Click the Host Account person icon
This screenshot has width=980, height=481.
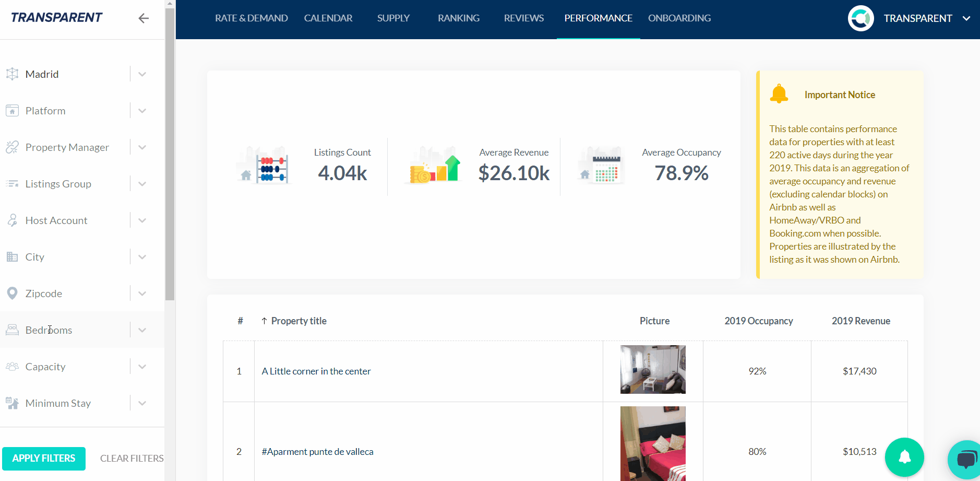point(12,220)
